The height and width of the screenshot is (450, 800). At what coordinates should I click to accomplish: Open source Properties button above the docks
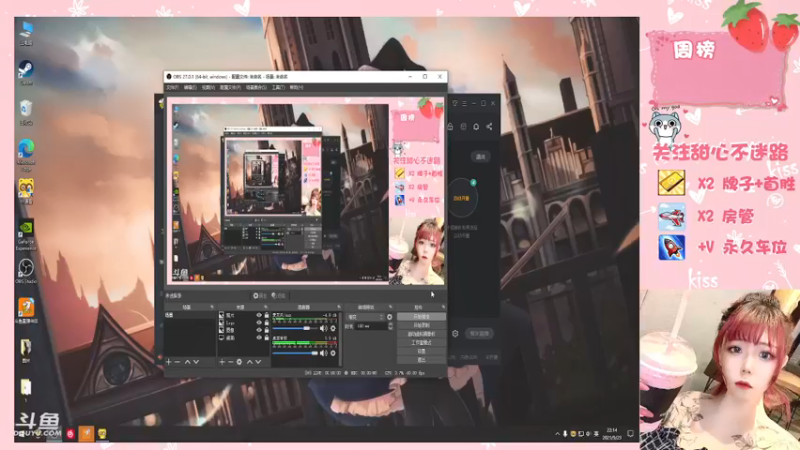pyautogui.click(x=260, y=296)
